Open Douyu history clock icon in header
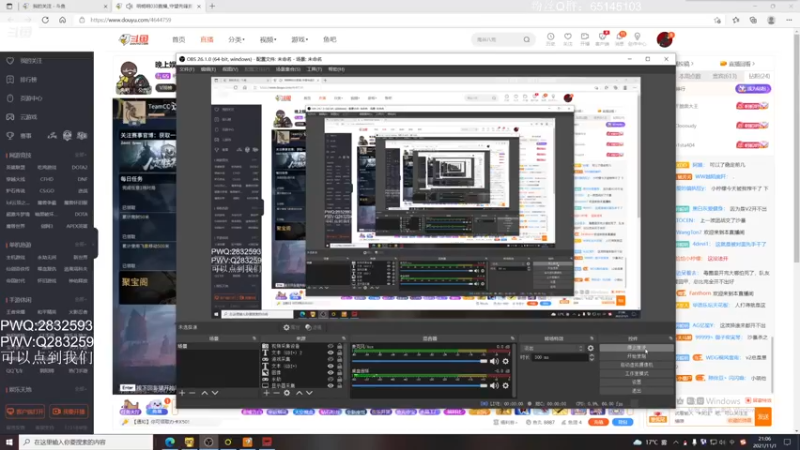800x450 pixels. [551, 37]
